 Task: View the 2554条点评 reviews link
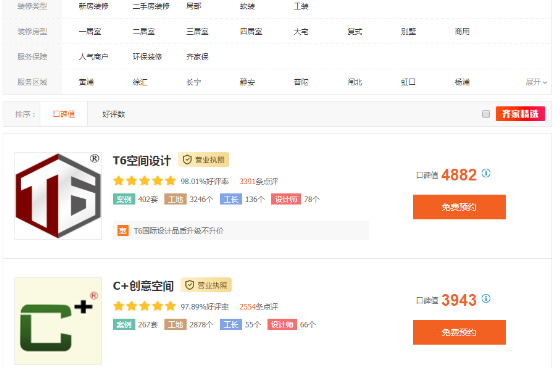click(x=259, y=307)
